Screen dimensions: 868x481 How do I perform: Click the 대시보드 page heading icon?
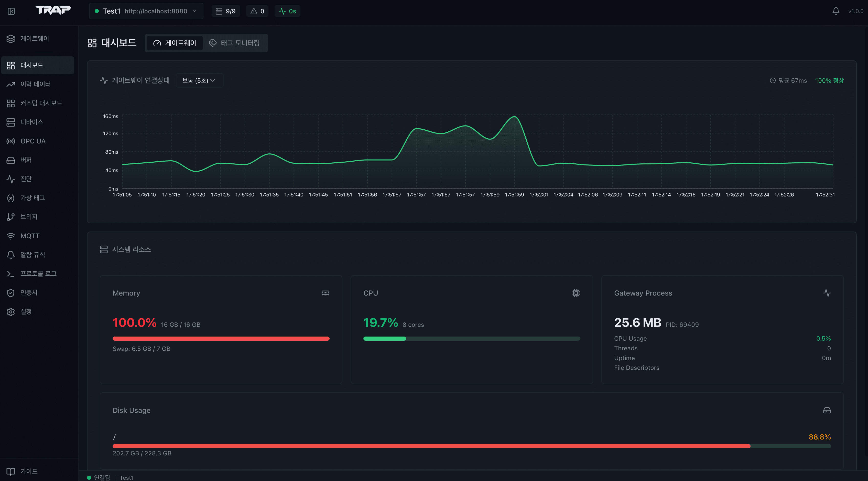point(92,43)
